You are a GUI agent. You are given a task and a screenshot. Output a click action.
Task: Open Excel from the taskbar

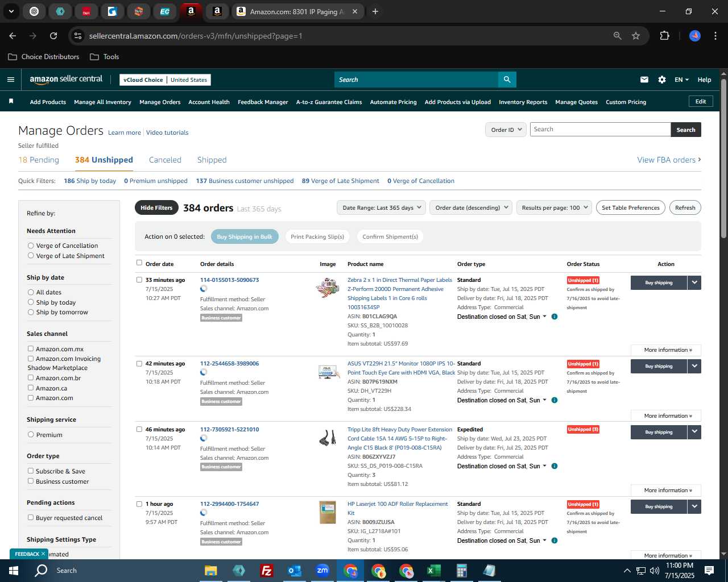pos(433,571)
